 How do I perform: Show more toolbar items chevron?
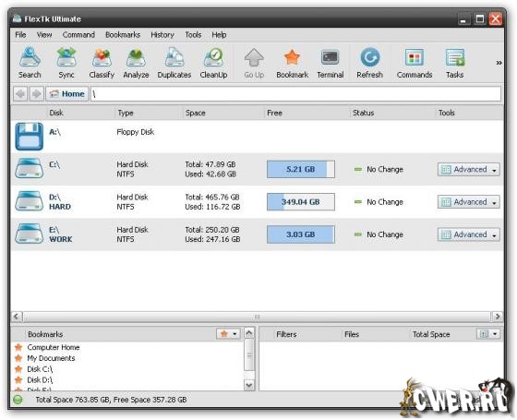[x=499, y=63]
